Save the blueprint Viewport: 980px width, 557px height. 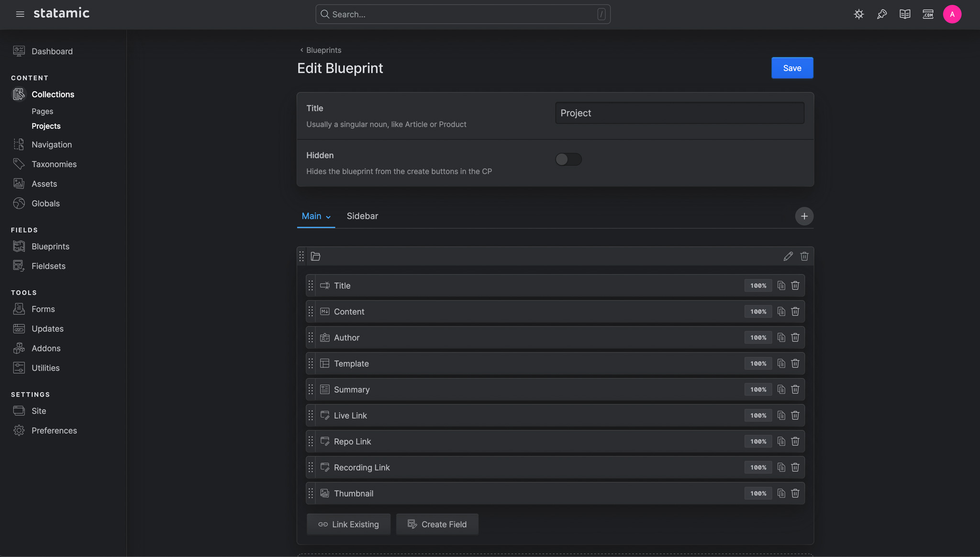click(x=792, y=68)
